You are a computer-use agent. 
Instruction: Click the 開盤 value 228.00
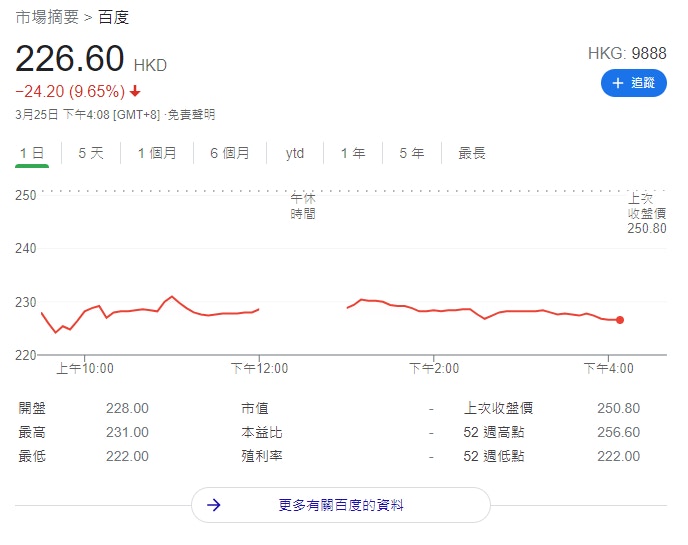pos(127,409)
